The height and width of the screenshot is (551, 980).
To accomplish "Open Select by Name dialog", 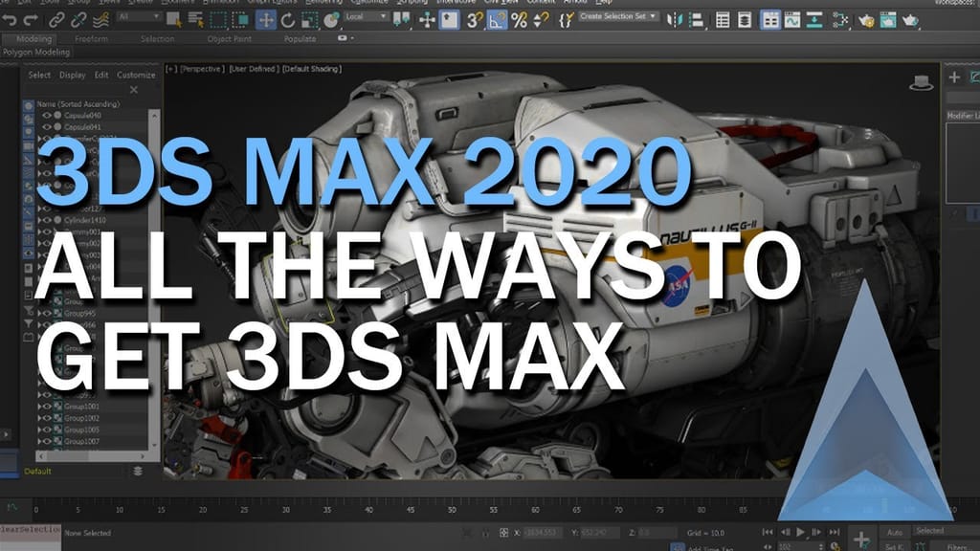I will [x=193, y=16].
